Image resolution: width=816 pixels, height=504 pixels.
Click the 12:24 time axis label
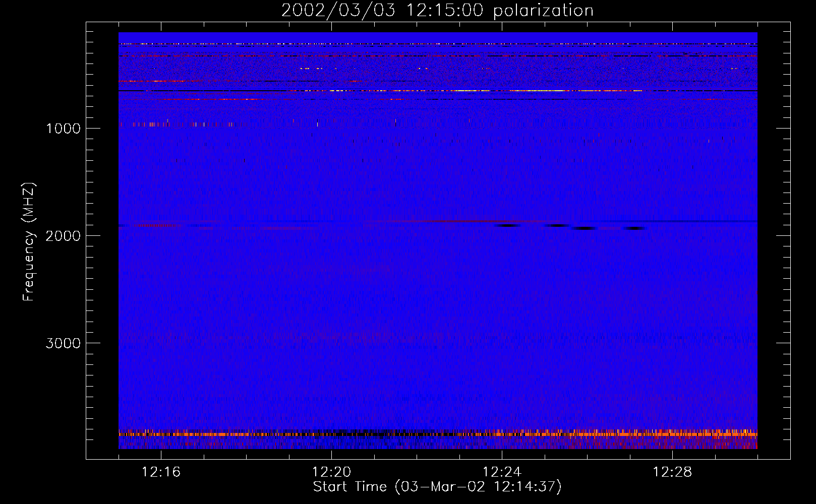coord(502,472)
